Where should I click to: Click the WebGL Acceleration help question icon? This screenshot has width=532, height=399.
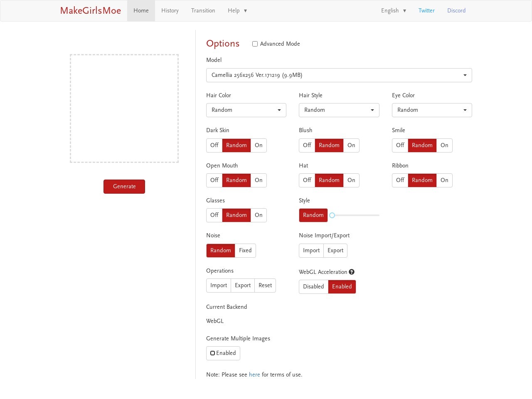pyautogui.click(x=352, y=272)
